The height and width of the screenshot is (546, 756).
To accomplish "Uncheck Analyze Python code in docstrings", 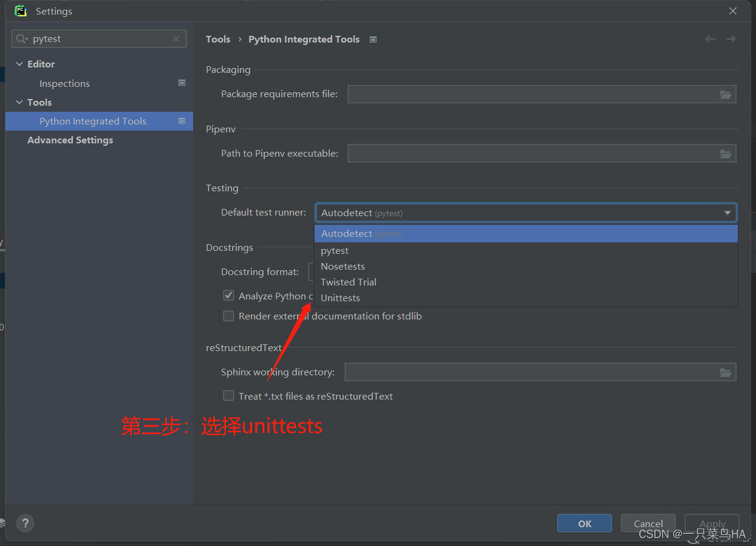I will (228, 295).
